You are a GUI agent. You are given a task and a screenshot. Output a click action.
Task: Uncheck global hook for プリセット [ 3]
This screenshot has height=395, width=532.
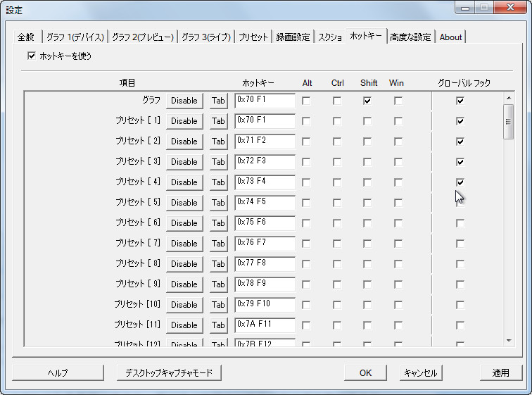[x=460, y=162]
